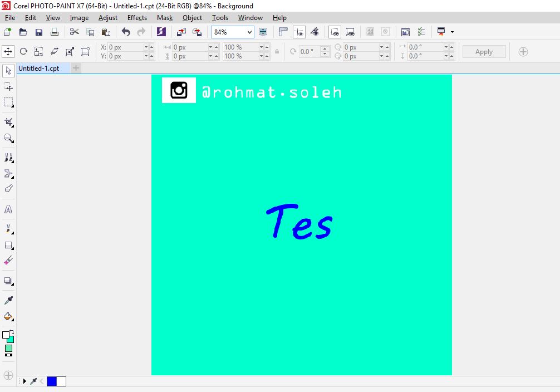
Task: Copy selection with the copy icon
Action: (x=90, y=32)
